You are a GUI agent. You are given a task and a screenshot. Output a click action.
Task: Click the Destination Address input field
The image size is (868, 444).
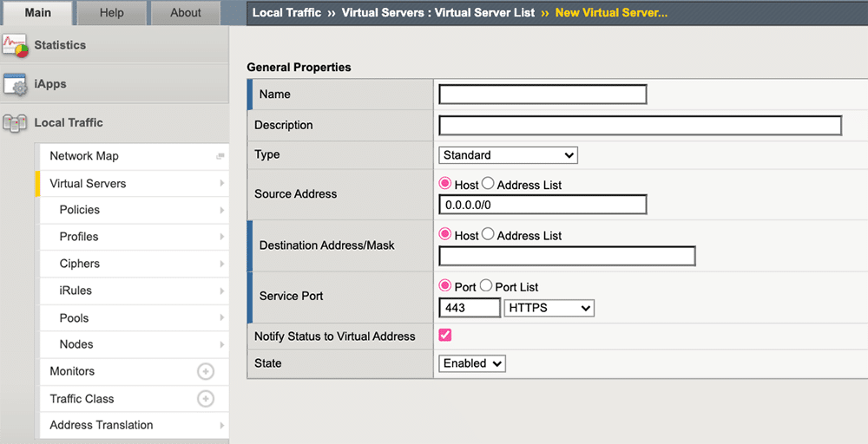pos(567,256)
